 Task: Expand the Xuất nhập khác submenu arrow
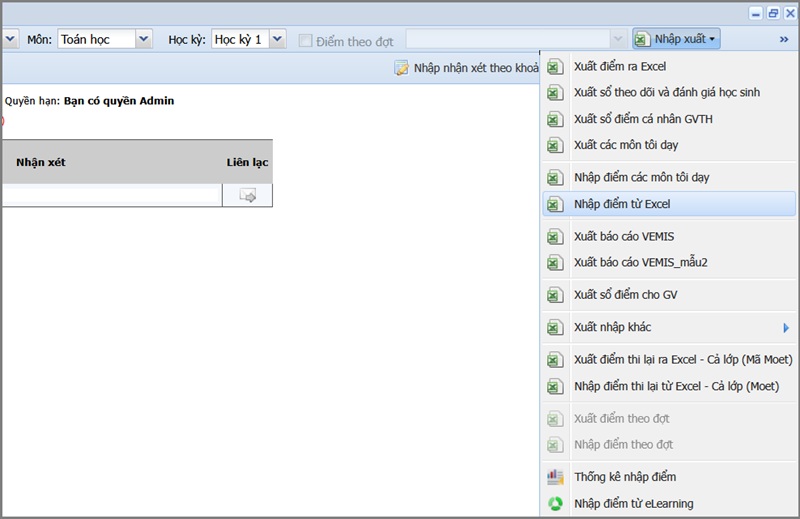(x=786, y=328)
